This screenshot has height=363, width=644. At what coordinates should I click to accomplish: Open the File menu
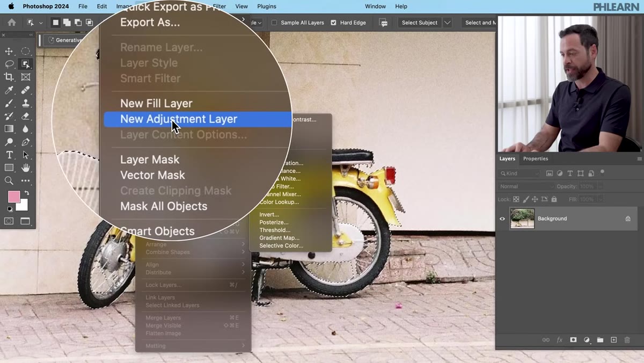tap(83, 6)
